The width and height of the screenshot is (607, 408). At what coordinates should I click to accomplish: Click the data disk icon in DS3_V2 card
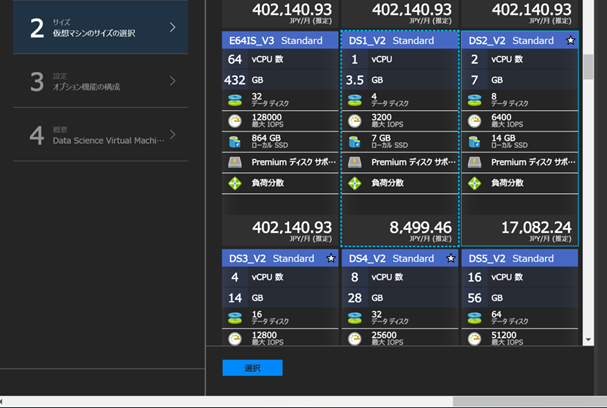click(235, 318)
